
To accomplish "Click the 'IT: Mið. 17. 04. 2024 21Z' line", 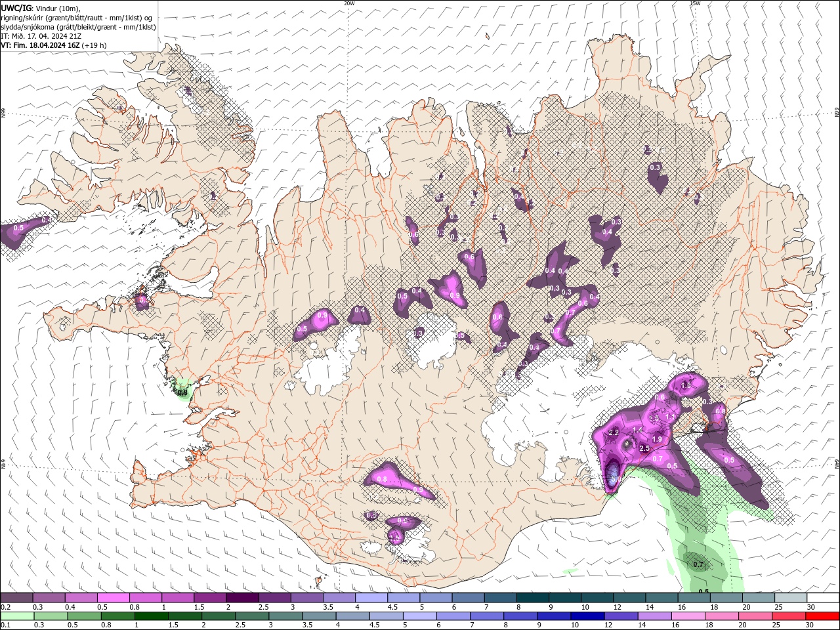I will tap(41, 36).
